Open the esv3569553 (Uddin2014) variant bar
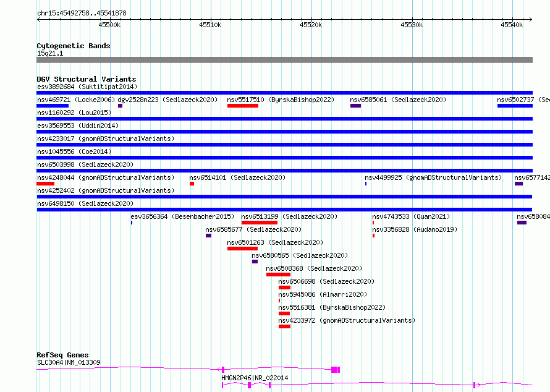Viewport: 550px width, 392px height. point(284,132)
